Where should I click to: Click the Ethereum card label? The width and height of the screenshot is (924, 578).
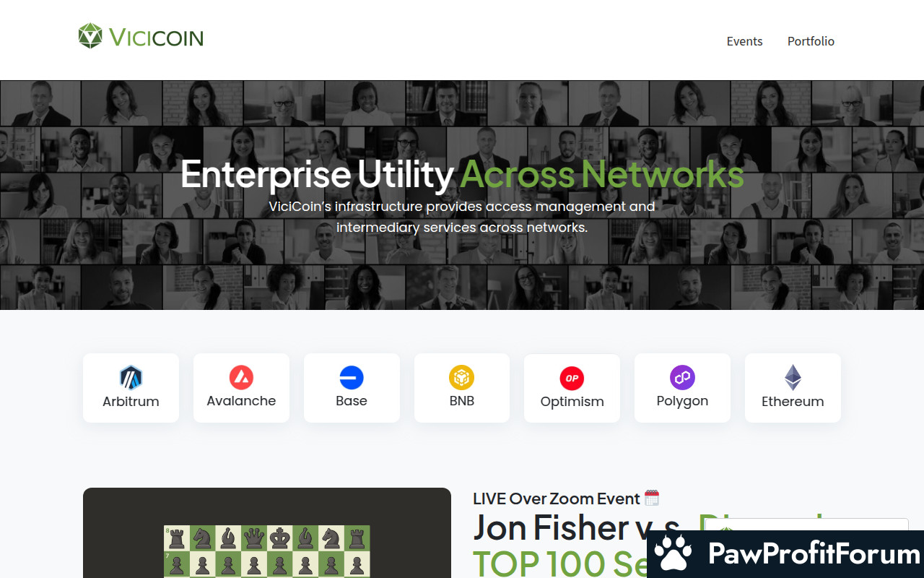pyautogui.click(x=793, y=402)
